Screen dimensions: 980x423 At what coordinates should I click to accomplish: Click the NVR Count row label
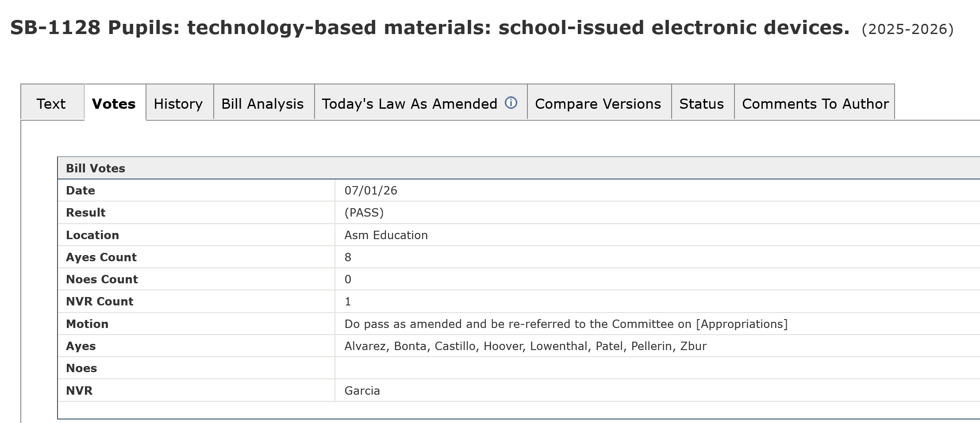pos(100,301)
